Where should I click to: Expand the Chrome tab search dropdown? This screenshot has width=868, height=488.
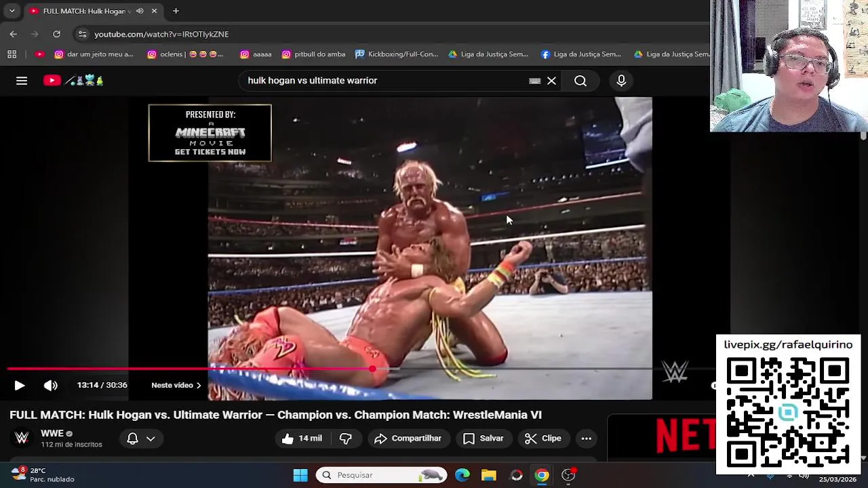12,11
